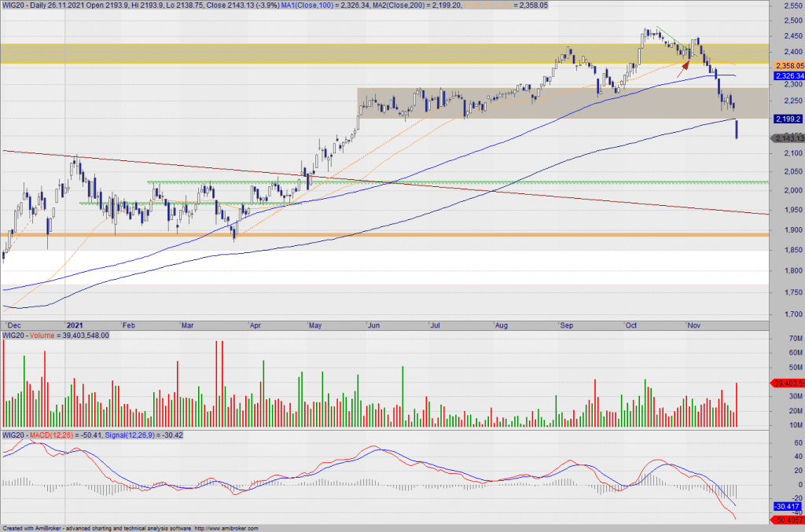The image size is (805, 532).
Task: Click the 2,326.34 blue MA1 price label
Action: point(787,76)
